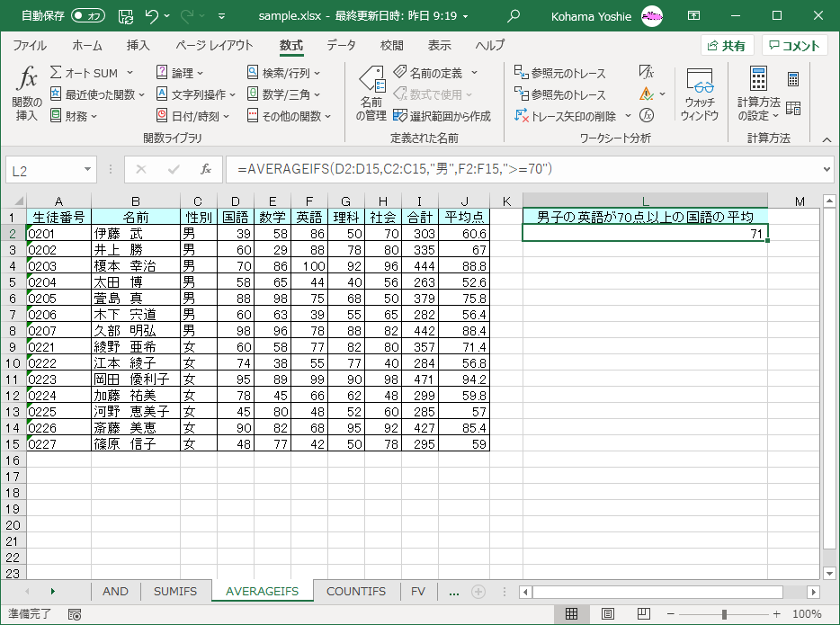Open Financial functions (財務) menu

[74, 116]
